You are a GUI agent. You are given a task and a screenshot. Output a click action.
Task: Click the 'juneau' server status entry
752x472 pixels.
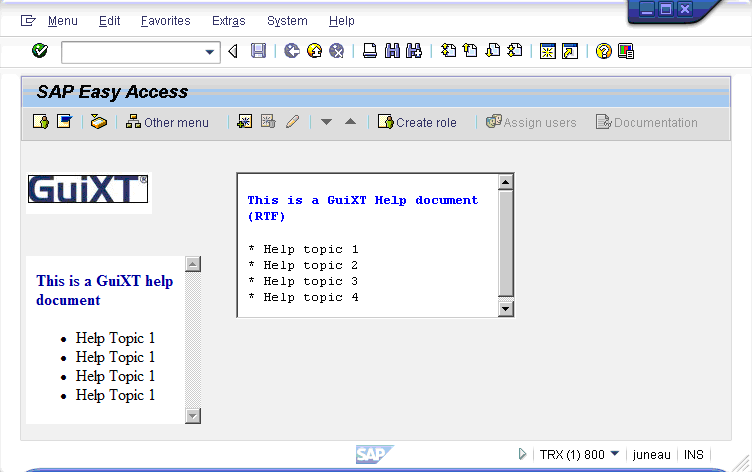coord(651,454)
